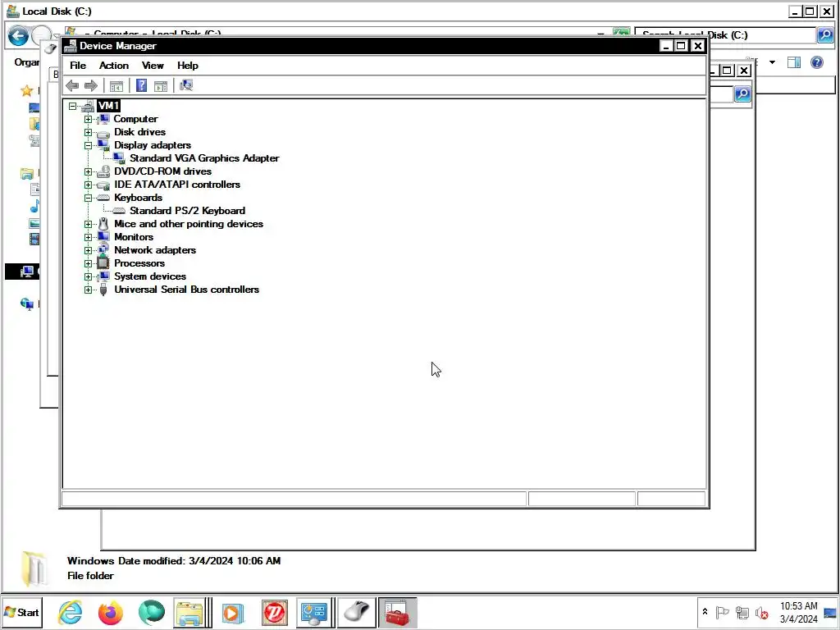Expand the IDE ATA/ATAPI controllers category
Image resolution: width=840 pixels, height=630 pixels.
coord(88,185)
